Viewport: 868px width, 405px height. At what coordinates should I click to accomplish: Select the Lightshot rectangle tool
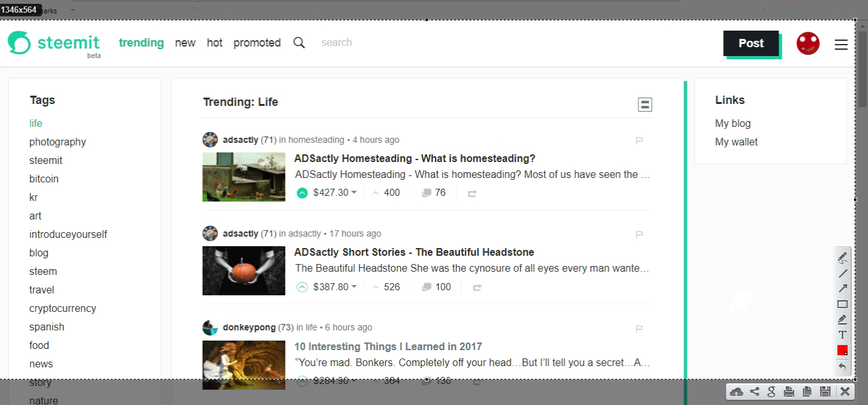coord(842,304)
